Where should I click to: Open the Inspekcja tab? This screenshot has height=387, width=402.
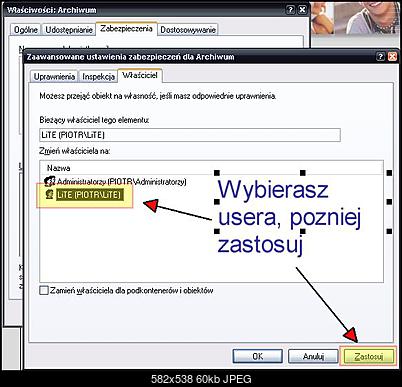click(x=98, y=76)
